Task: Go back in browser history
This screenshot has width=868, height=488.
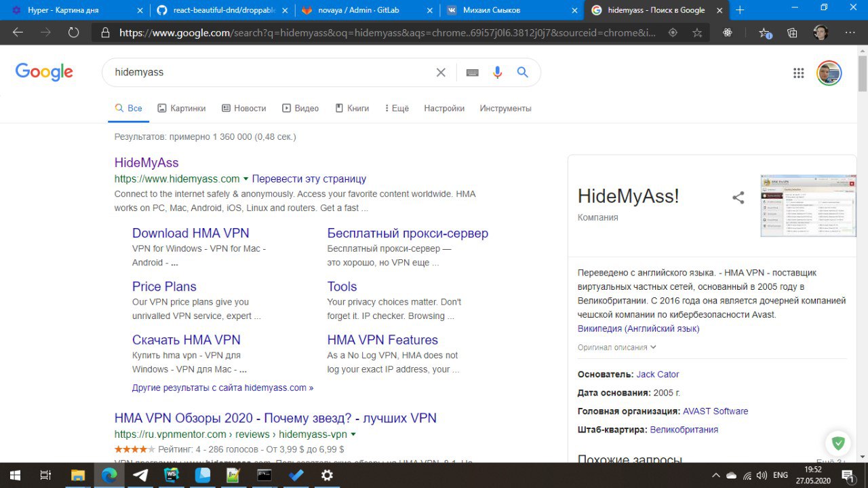Action: [x=18, y=33]
